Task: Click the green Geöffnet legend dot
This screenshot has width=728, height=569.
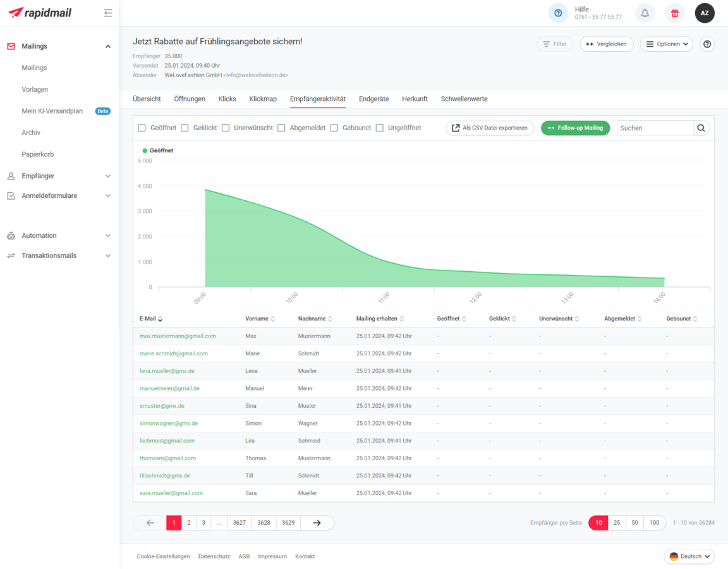Action: pos(145,150)
